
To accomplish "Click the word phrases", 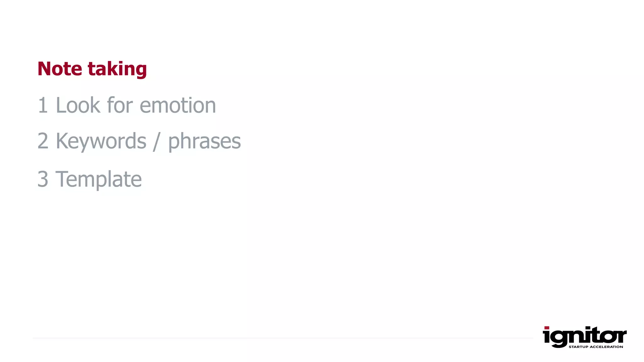I will 204,142.
